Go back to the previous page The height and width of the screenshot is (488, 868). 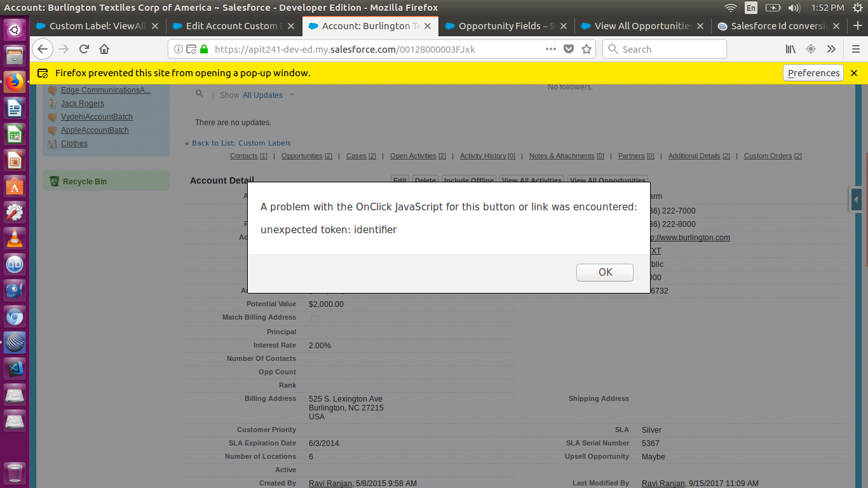click(42, 49)
